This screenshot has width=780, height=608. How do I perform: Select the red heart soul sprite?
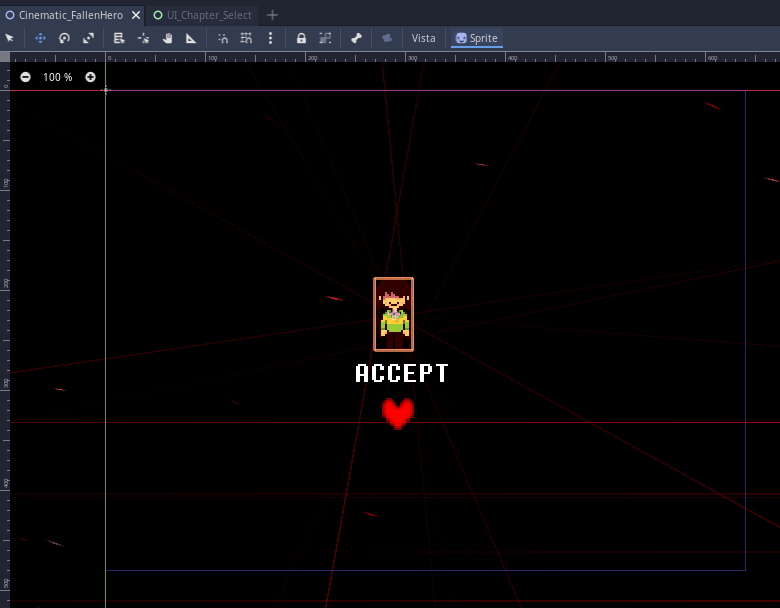398,413
